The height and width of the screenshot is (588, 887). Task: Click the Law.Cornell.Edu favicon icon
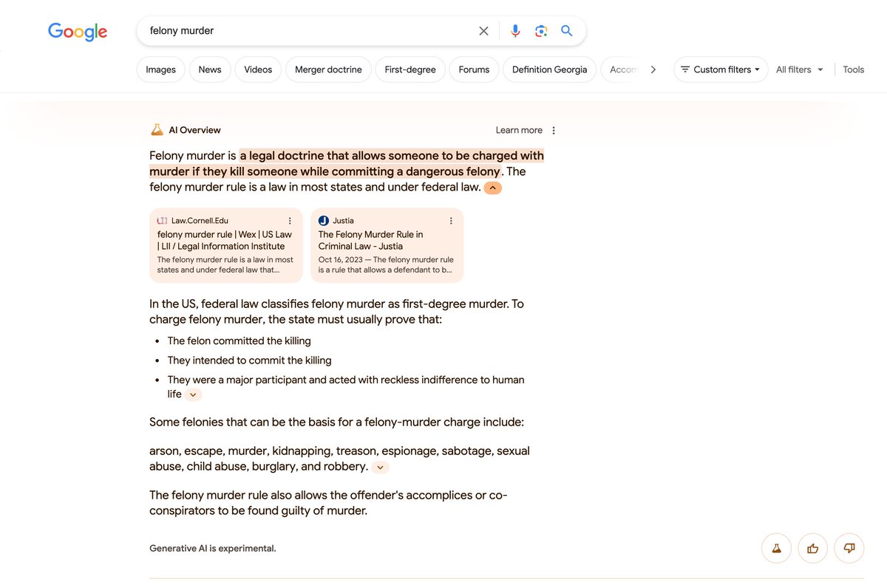pos(163,221)
